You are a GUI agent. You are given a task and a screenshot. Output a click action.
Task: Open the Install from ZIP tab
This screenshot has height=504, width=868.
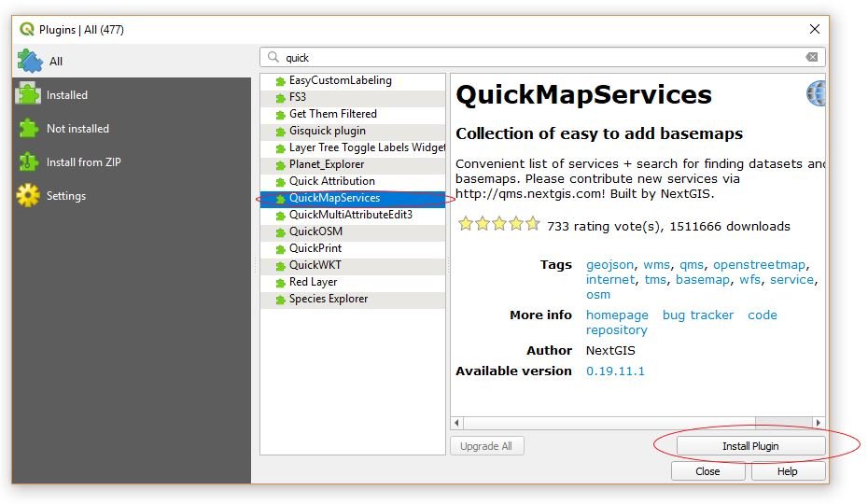coord(132,162)
